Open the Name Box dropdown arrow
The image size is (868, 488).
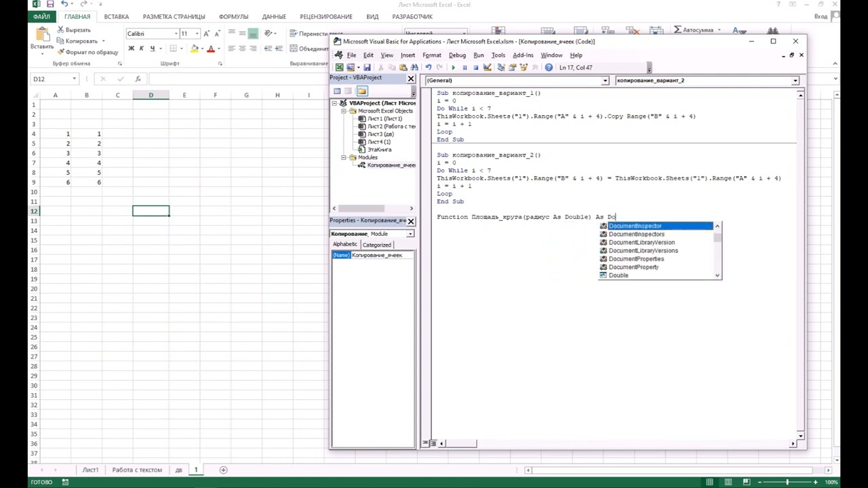75,79
